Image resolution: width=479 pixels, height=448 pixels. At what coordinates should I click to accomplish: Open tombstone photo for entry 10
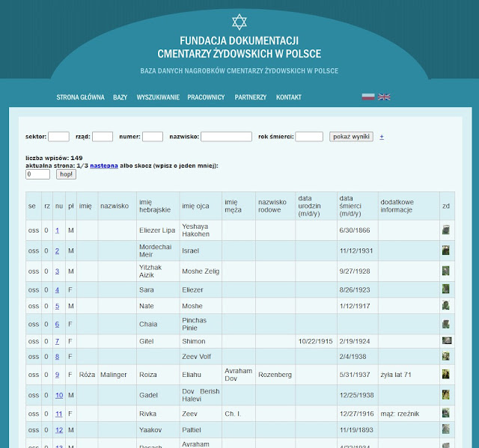coord(446,395)
